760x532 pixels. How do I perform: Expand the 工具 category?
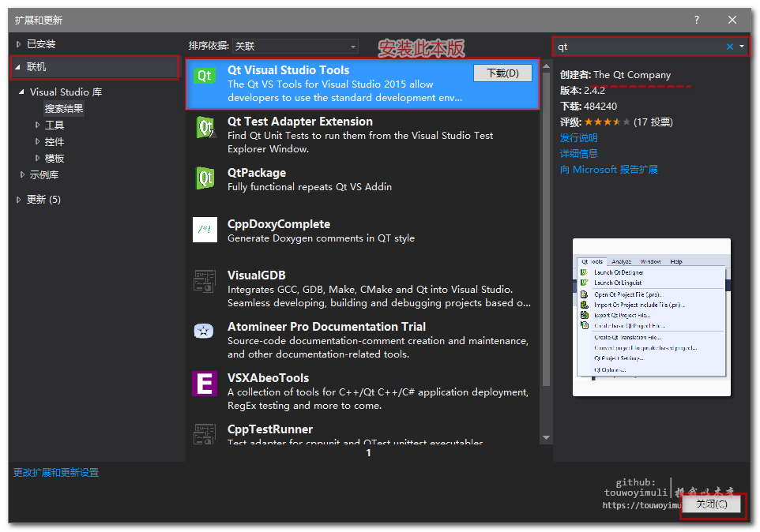(x=37, y=125)
